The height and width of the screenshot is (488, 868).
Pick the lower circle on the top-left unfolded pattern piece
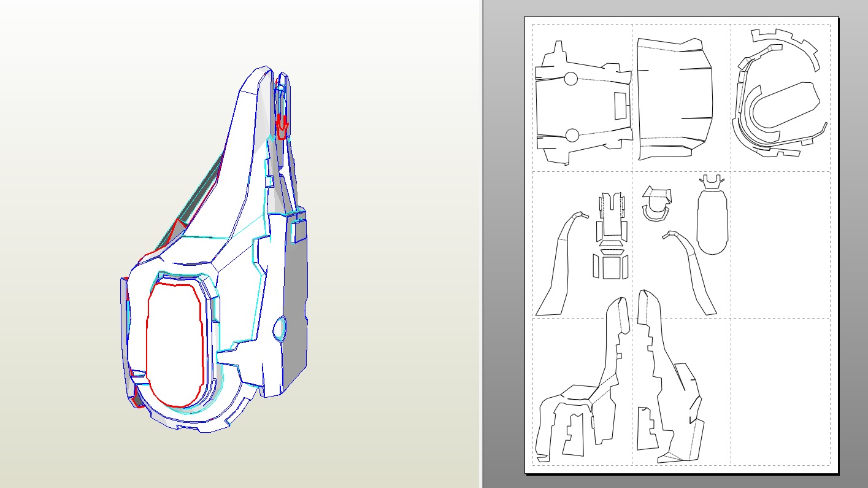coord(572,135)
